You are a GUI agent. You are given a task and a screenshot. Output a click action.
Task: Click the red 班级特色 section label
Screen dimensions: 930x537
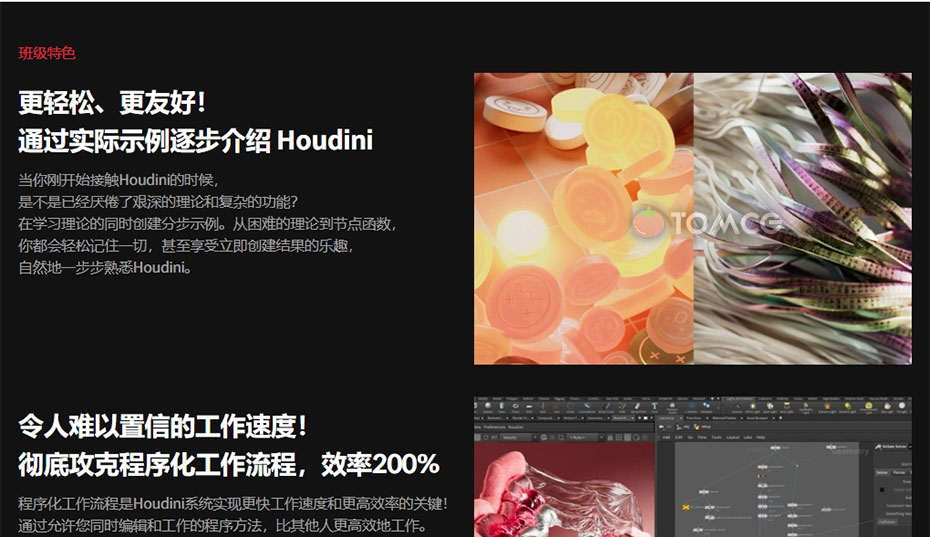[47, 53]
